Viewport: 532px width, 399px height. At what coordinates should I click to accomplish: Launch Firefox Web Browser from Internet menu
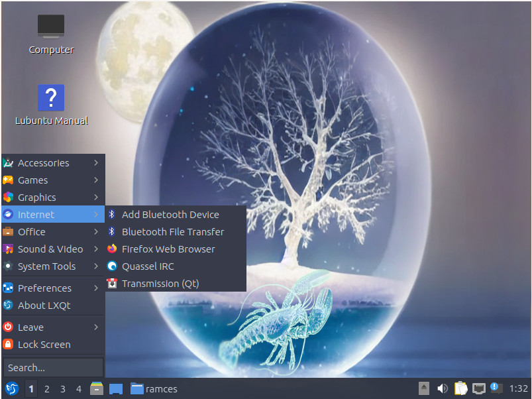(168, 249)
